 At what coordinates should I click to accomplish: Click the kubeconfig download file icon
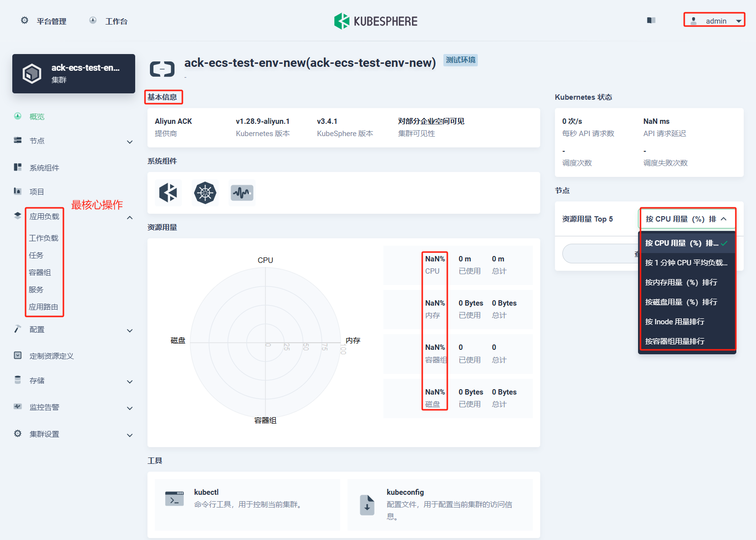tap(367, 505)
